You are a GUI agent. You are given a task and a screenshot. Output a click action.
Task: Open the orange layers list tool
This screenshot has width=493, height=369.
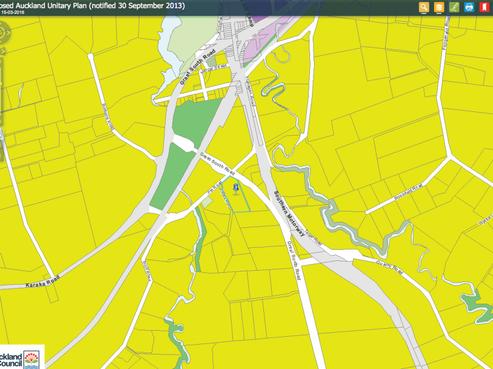(x=439, y=7)
